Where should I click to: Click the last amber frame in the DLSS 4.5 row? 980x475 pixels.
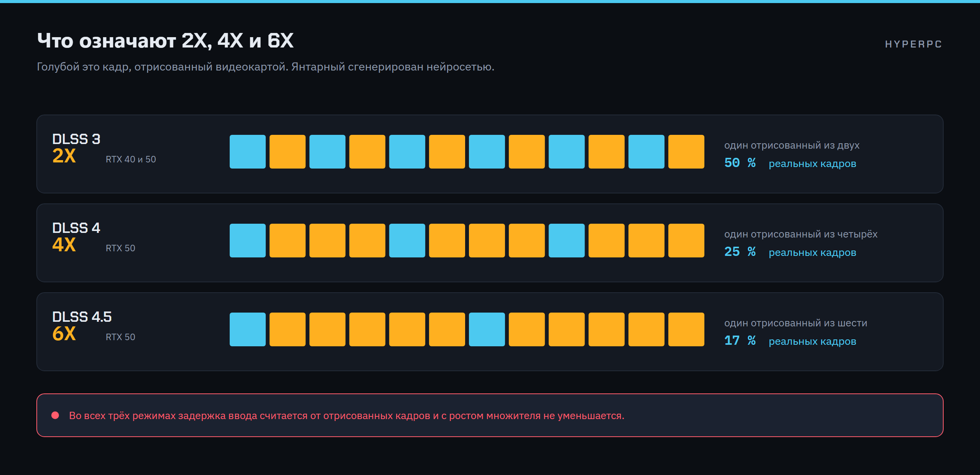686,329
